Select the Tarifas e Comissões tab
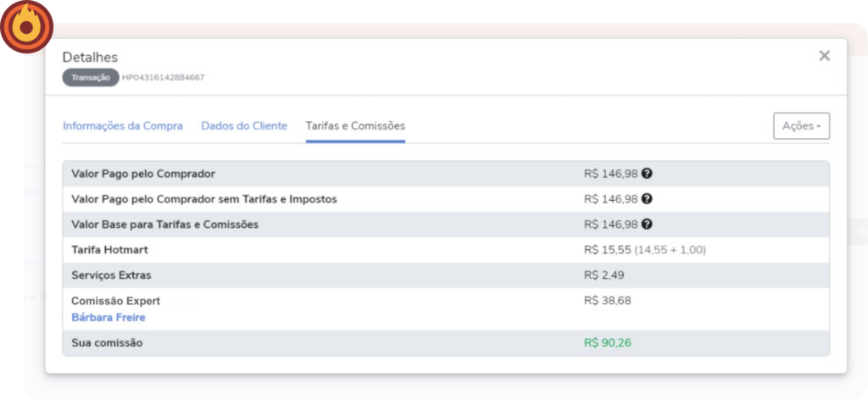 [355, 126]
